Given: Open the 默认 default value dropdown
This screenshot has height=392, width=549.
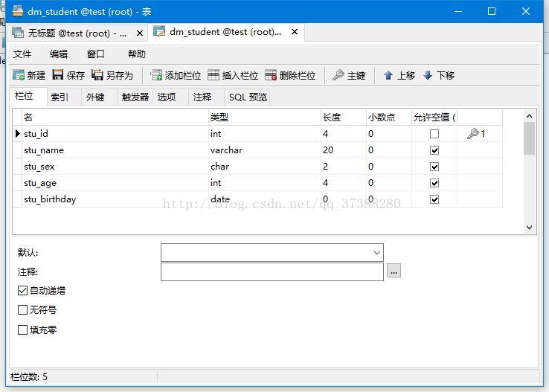Looking at the screenshot, I should [376, 253].
